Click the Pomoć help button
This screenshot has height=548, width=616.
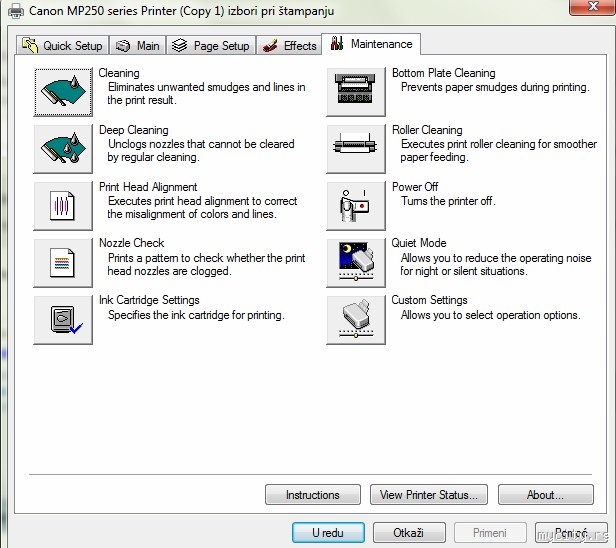click(571, 533)
